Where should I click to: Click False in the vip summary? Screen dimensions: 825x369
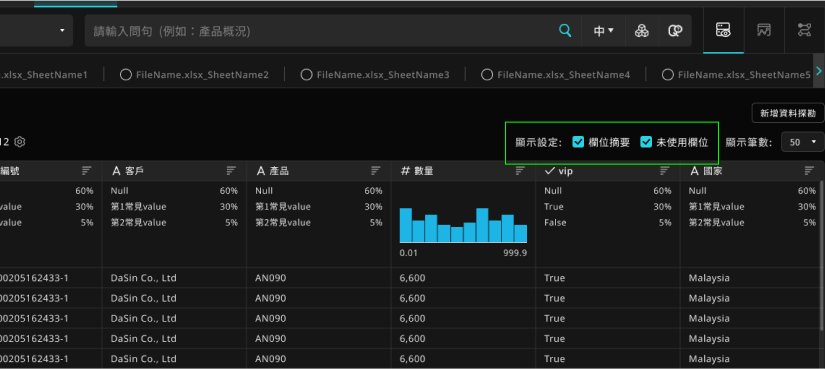[555, 223]
